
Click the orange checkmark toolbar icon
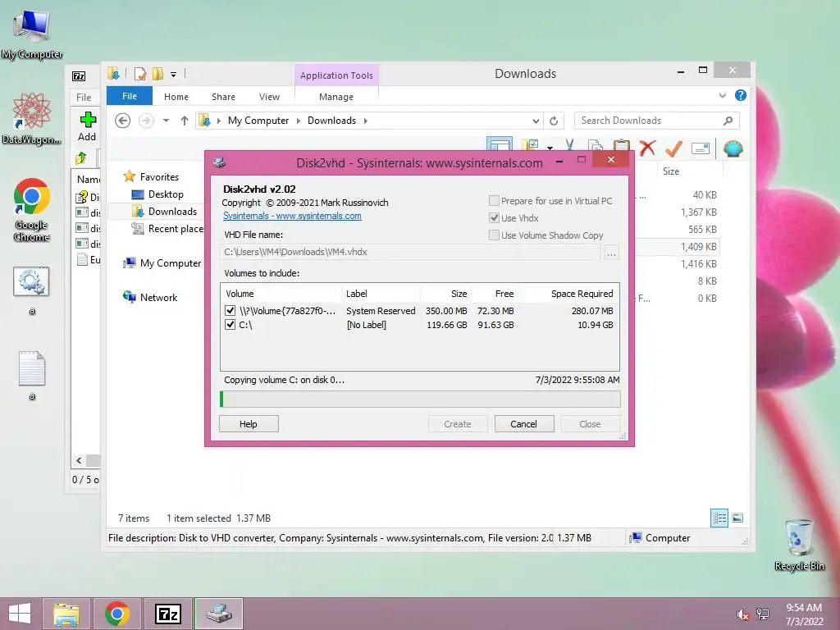pos(673,148)
